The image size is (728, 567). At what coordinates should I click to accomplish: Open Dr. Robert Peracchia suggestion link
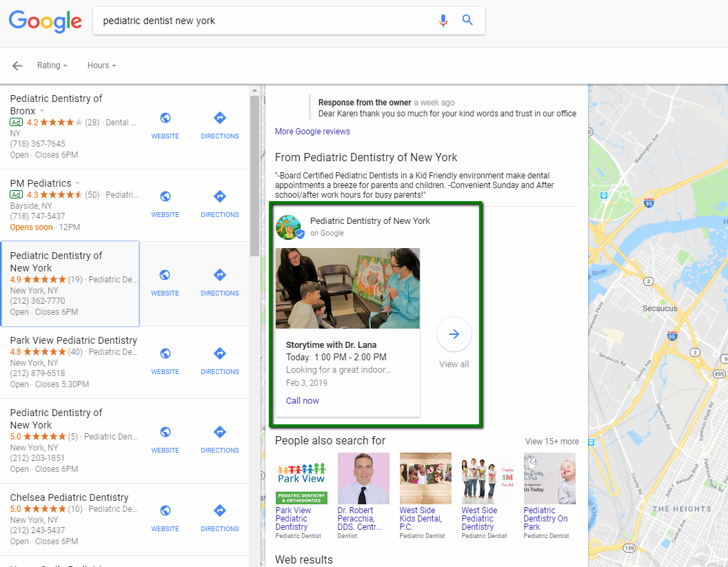pos(360,518)
